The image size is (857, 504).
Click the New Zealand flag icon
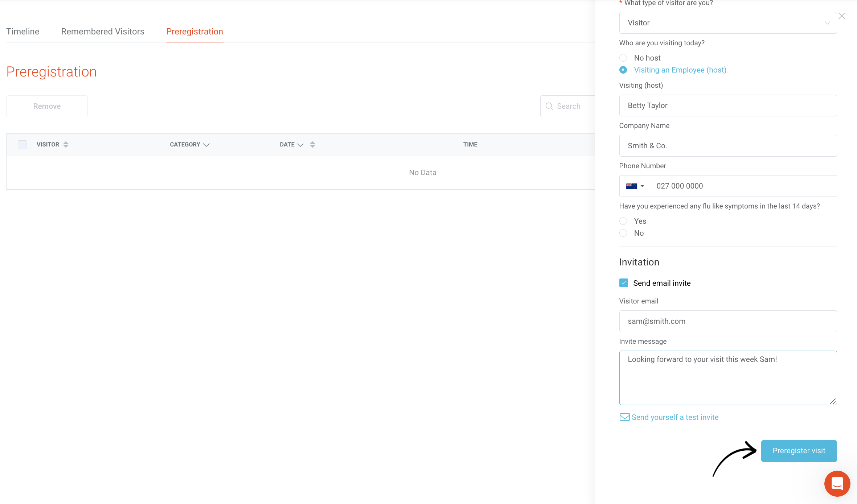tap(631, 186)
